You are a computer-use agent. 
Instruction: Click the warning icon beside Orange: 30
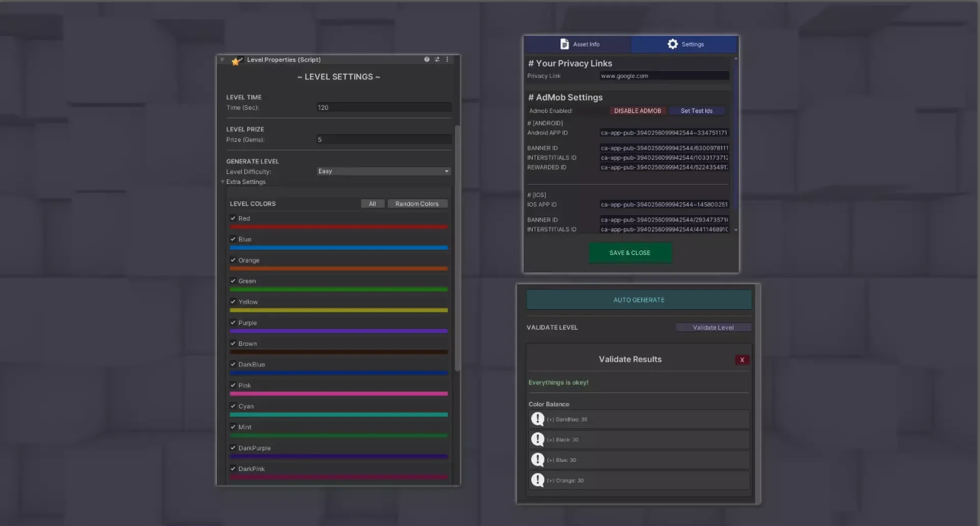pos(537,480)
